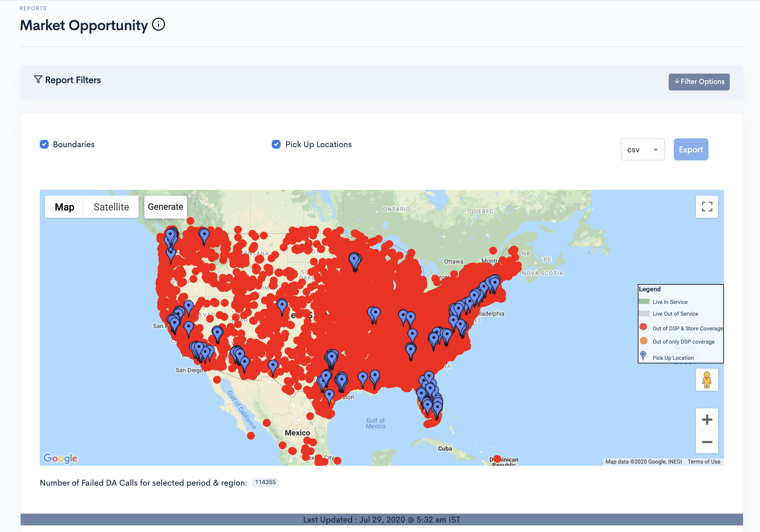Click the NOVA SCOTIA map label
The height and width of the screenshot is (532, 760).
tap(542, 273)
